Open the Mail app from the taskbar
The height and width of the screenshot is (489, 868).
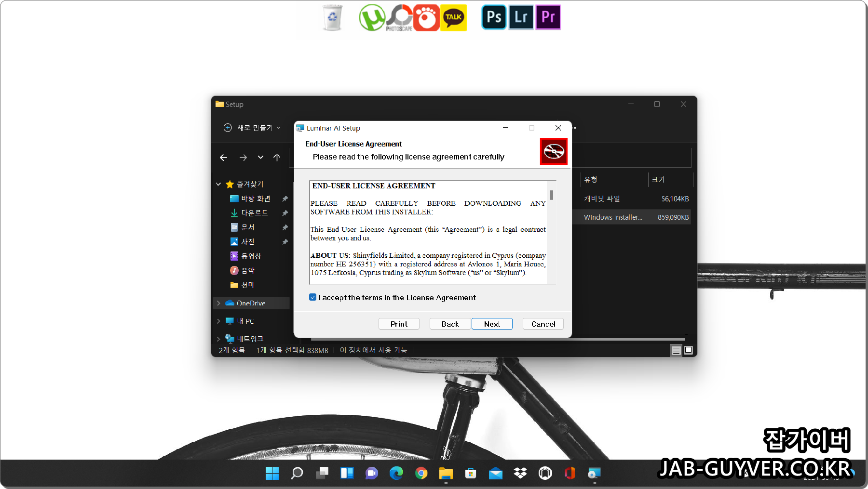coord(496,474)
